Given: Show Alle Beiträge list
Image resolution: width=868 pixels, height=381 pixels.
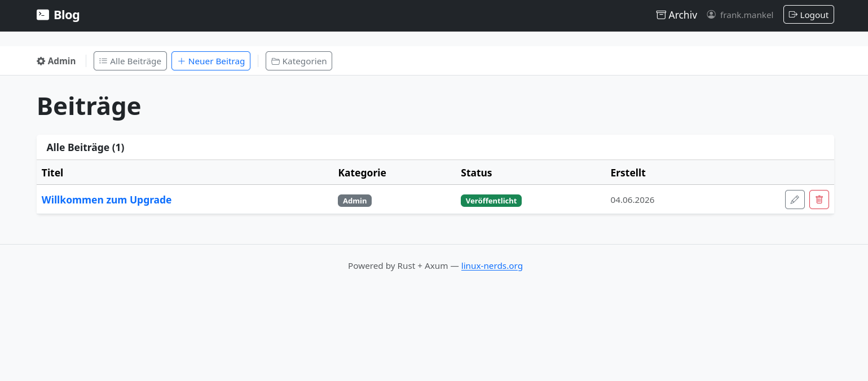Looking at the screenshot, I should coord(130,61).
